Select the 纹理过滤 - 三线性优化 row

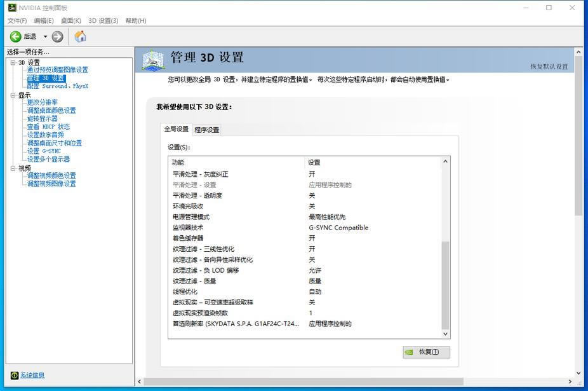coord(305,249)
